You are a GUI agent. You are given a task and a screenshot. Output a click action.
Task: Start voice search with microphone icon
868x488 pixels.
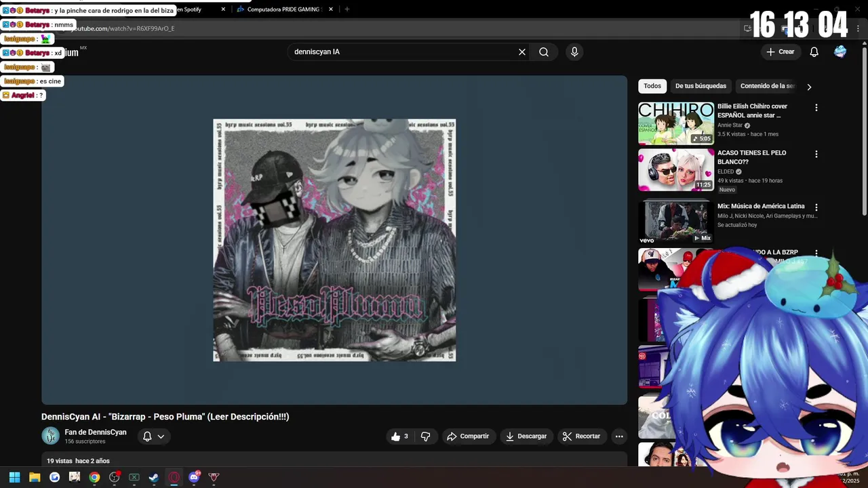coord(574,52)
